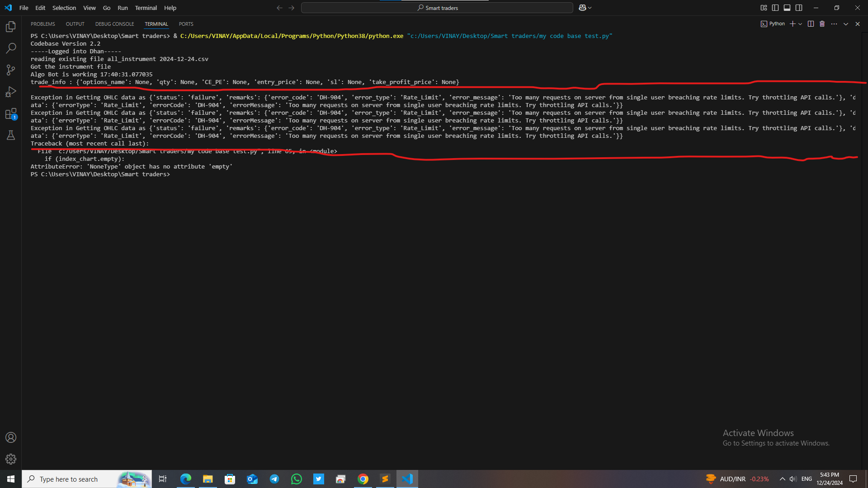Click the Smart traders command center search

(x=437, y=8)
